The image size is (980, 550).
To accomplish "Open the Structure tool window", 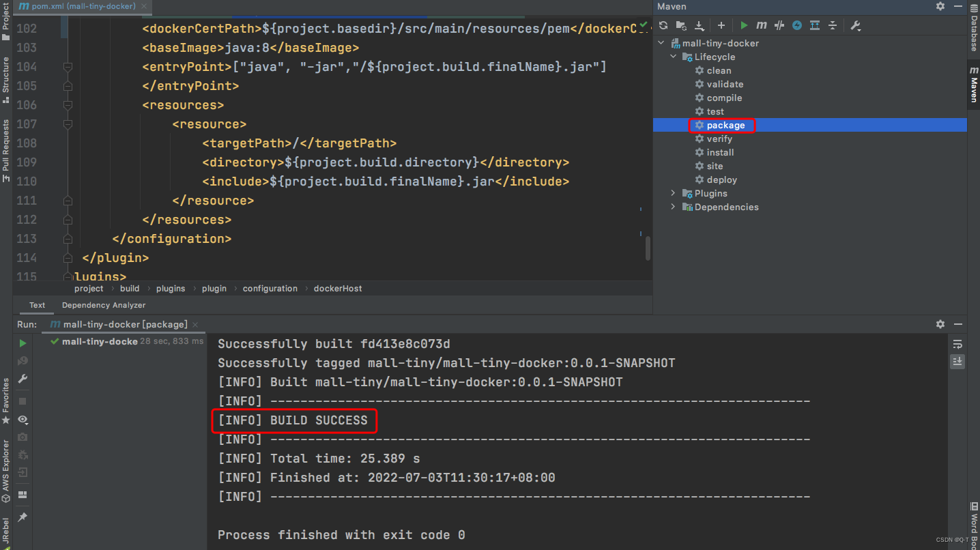I will [5, 80].
